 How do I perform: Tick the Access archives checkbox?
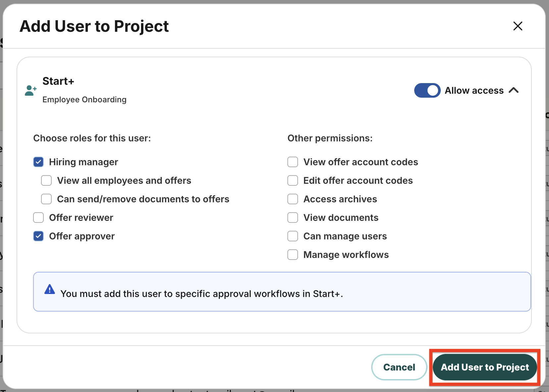(x=293, y=199)
